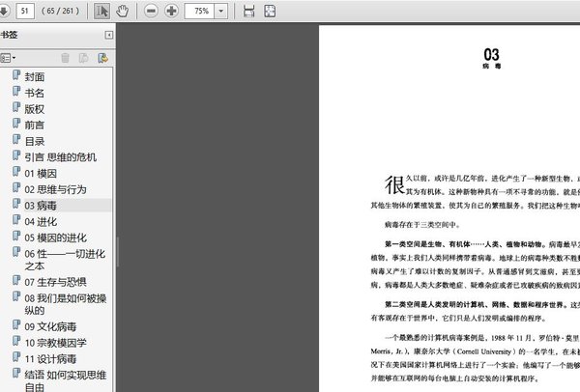
Task: Select the 03 病毒 bookmark
Action: coord(41,206)
